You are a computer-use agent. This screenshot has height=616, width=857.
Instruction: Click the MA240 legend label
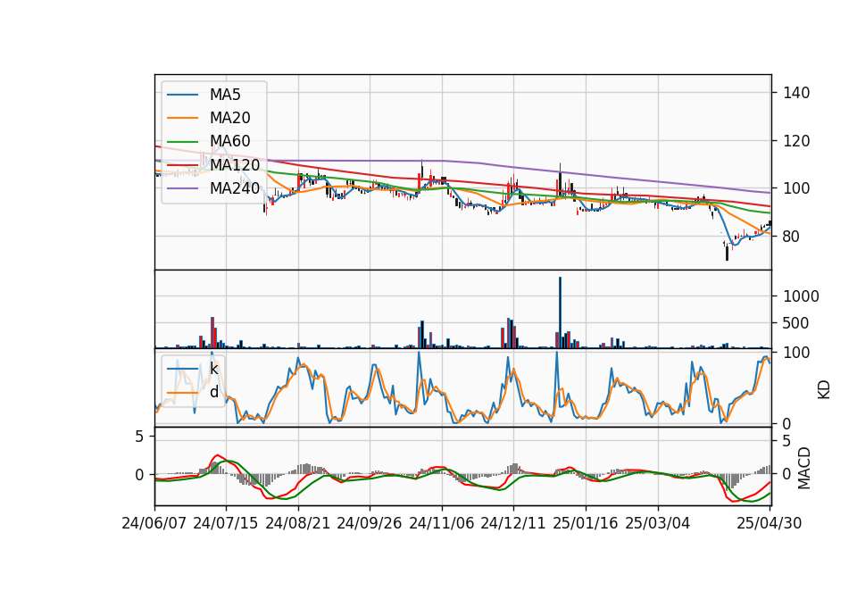235,188
